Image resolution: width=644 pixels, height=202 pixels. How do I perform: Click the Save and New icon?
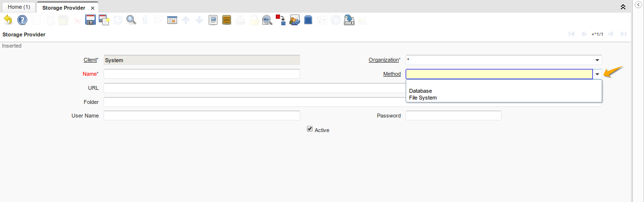[104, 20]
